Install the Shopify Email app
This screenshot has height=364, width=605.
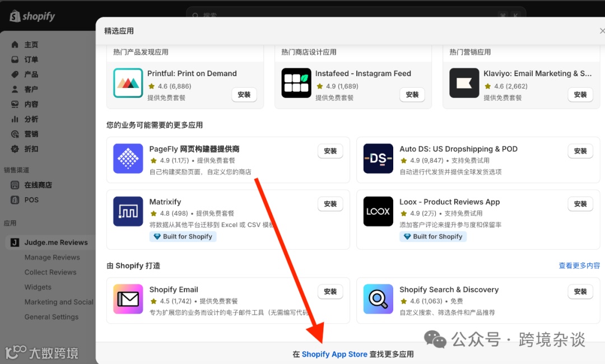331,292
